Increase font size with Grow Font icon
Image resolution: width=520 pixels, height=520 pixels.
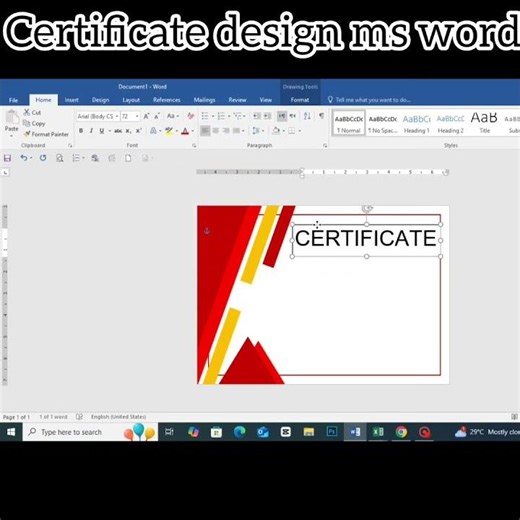146,116
